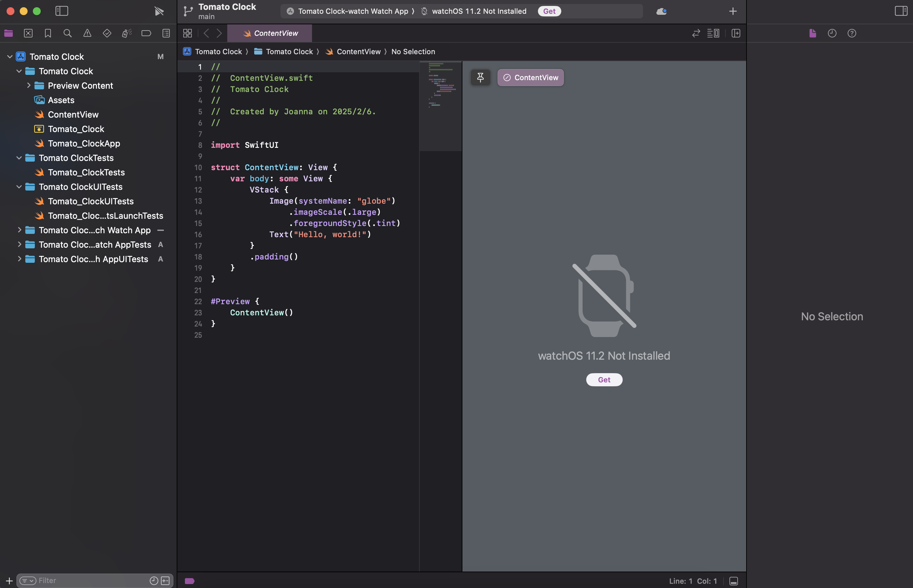Click the Xcode Cloud status icon

661,11
